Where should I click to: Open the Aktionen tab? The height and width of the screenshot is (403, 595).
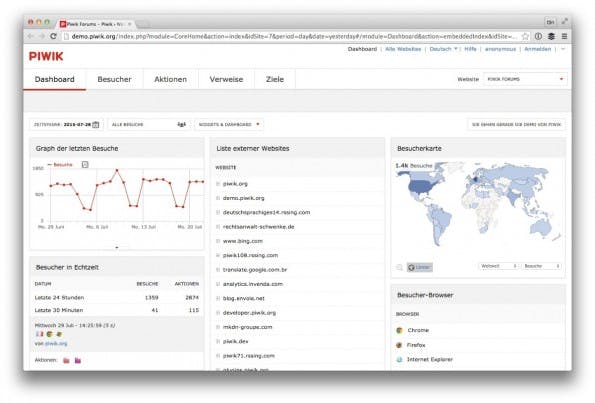170,79
